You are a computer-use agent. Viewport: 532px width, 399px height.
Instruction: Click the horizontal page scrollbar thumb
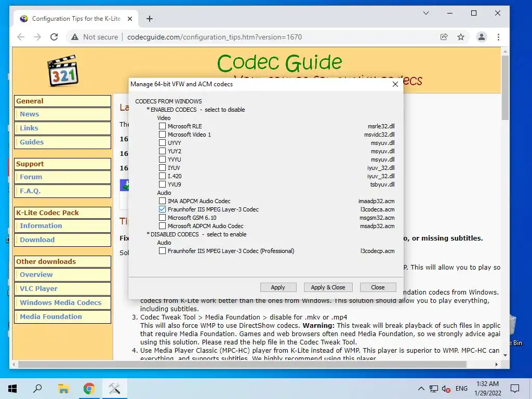(x=242, y=364)
